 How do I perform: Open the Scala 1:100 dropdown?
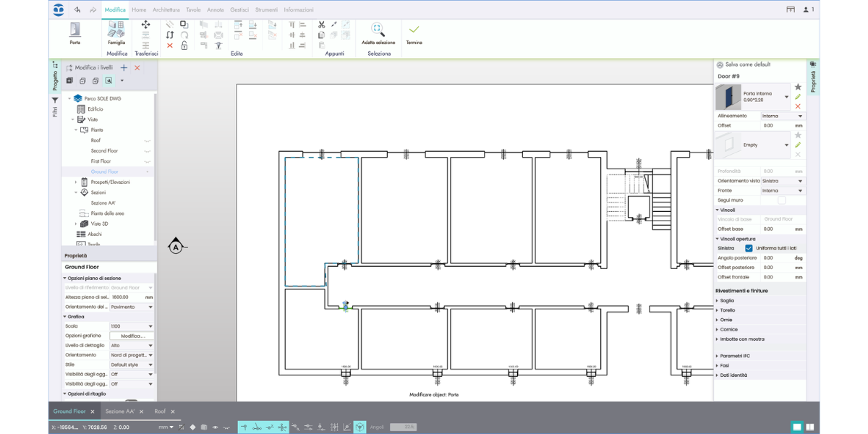(x=131, y=326)
